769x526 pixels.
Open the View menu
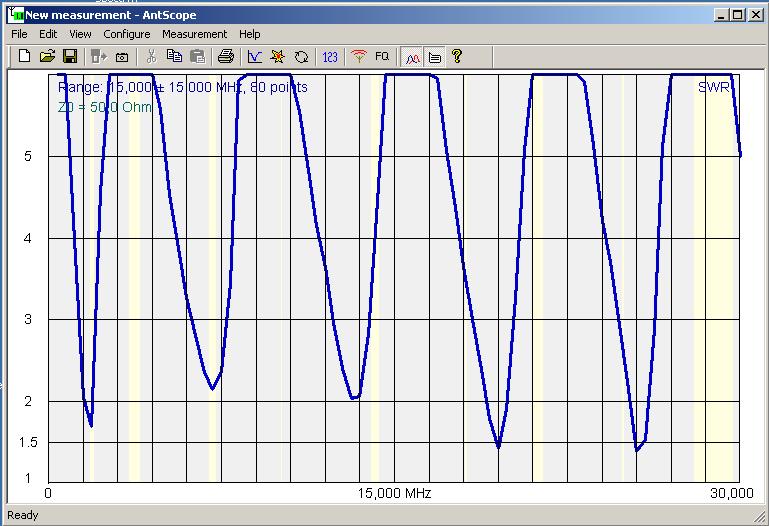tap(80, 34)
